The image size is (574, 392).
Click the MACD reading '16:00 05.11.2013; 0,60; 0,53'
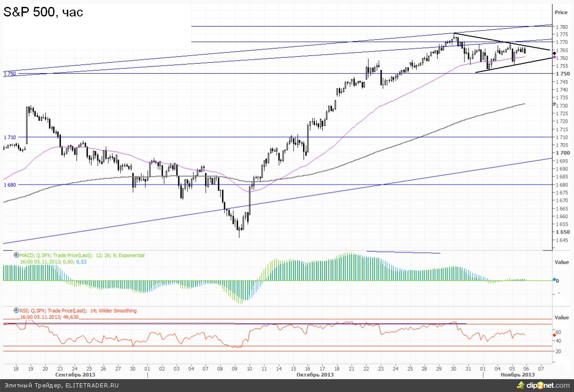pyautogui.click(x=53, y=261)
